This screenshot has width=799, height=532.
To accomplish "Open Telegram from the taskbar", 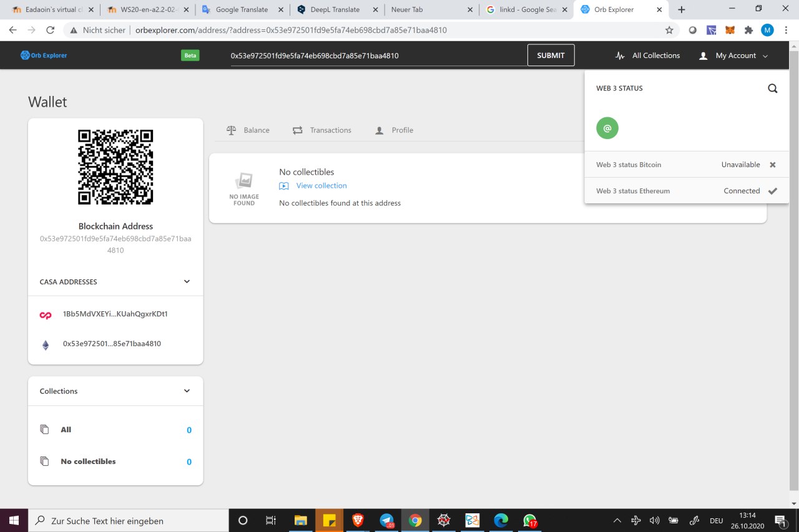I will [386, 520].
